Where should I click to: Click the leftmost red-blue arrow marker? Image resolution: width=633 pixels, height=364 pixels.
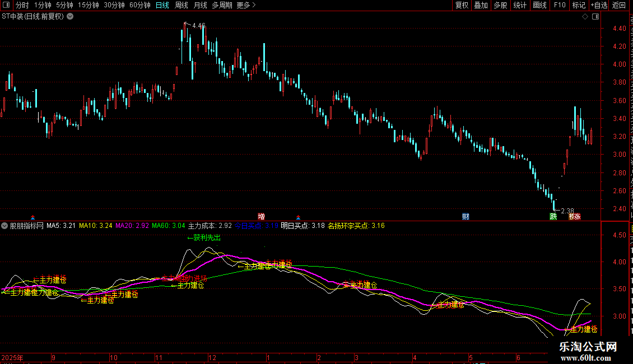(32, 217)
